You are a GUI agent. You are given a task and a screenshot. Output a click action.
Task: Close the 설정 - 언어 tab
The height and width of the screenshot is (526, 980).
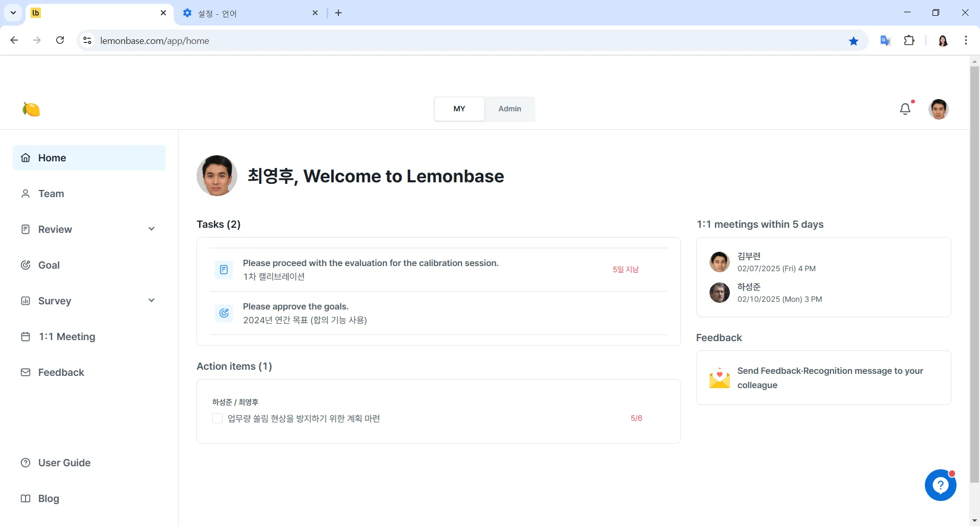point(315,13)
